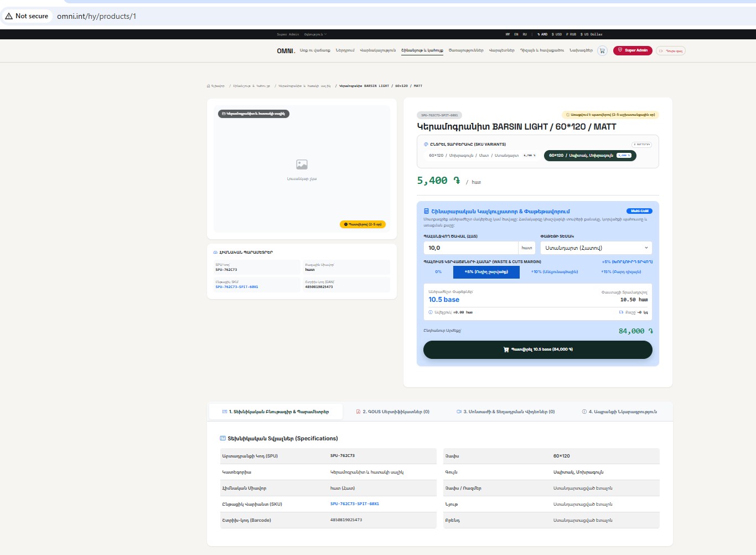Click the yellow pre-order 2-5 days badge on image
Image resolution: width=756 pixels, height=555 pixels.
tap(363, 224)
